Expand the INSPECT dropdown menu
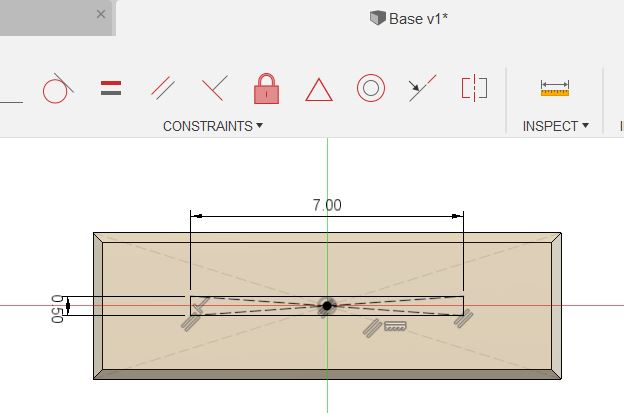Image resolution: width=624 pixels, height=413 pixels. pos(556,126)
